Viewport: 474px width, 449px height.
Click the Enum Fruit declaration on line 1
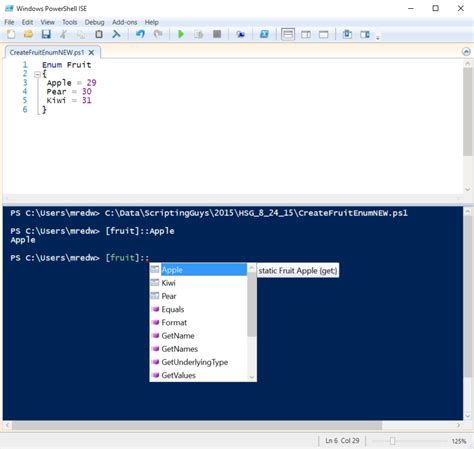coord(66,65)
